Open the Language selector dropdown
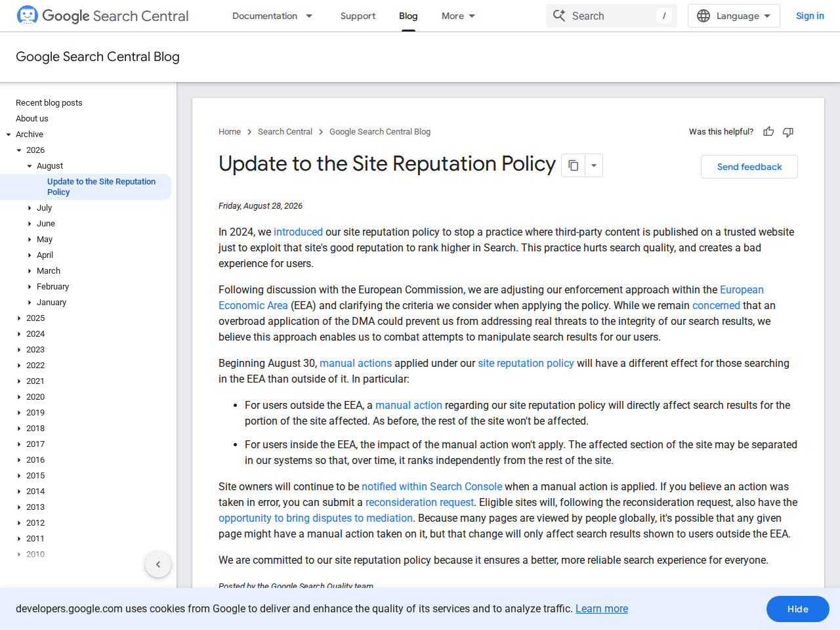 click(734, 16)
